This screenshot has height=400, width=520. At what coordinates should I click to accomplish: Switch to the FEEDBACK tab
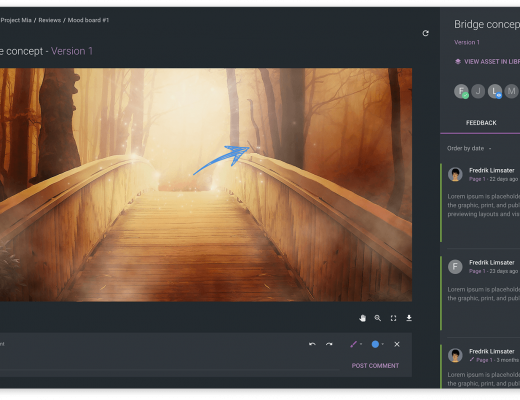[x=481, y=123]
